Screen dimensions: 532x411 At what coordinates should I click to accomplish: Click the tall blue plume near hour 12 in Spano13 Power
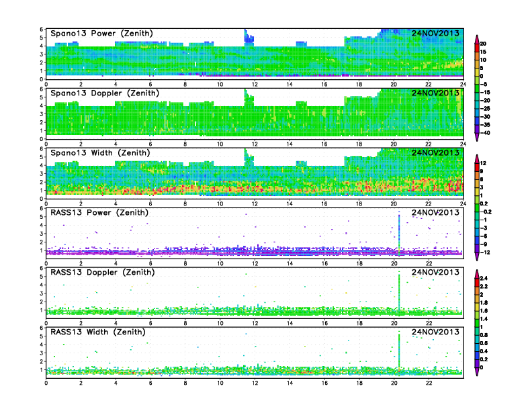tap(249, 38)
